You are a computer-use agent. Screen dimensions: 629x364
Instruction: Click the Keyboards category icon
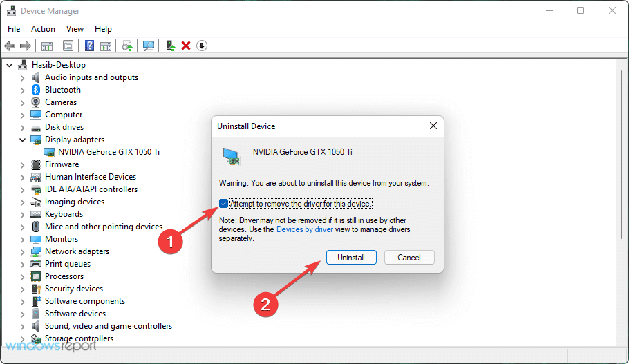tap(36, 214)
